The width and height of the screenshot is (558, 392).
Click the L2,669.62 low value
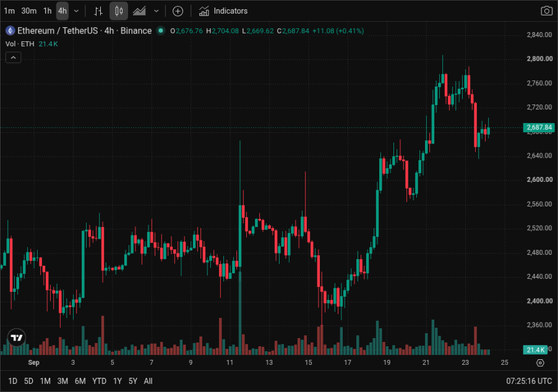click(258, 31)
